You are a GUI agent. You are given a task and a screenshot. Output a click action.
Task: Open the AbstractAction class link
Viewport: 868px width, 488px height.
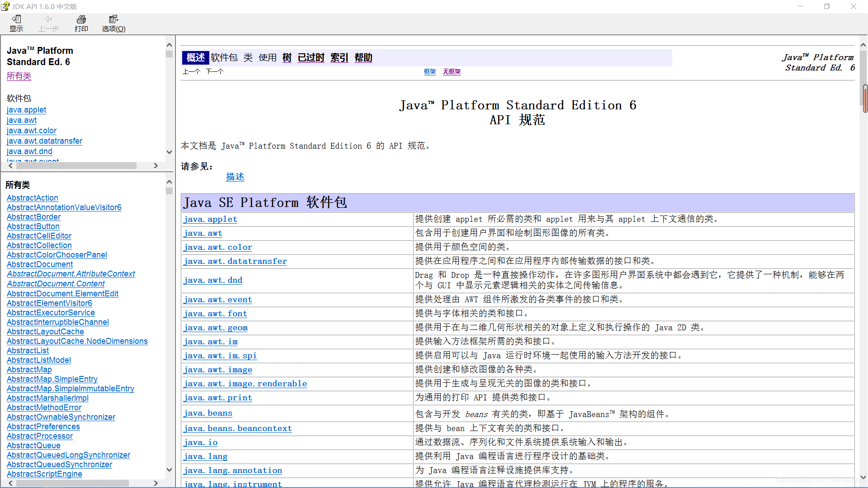click(x=33, y=198)
